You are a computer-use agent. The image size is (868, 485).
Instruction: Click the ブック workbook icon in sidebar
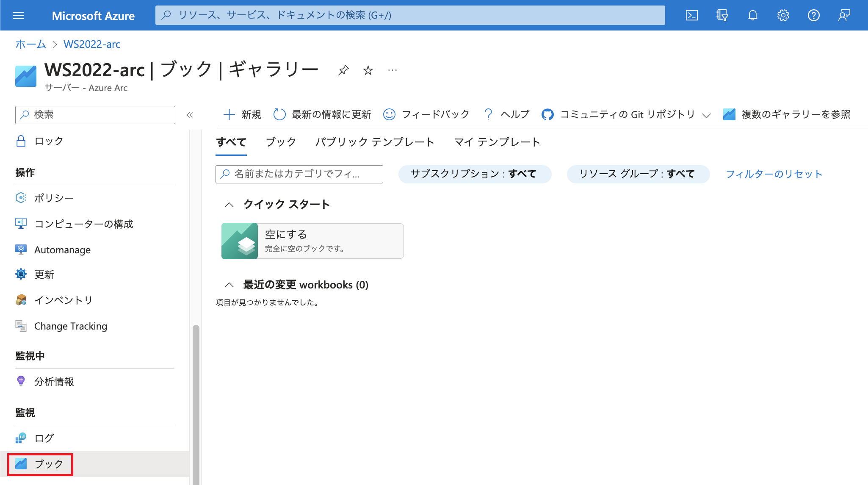tap(21, 464)
